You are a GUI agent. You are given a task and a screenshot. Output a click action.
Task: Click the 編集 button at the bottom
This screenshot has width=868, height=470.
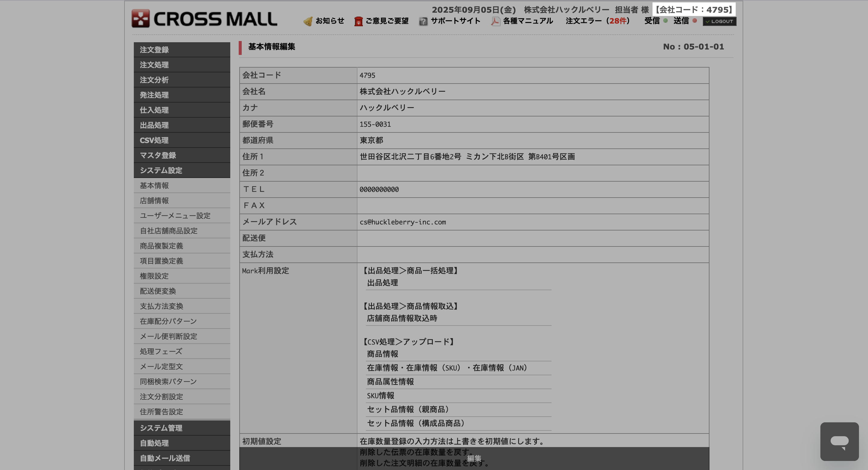pyautogui.click(x=474, y=458)
